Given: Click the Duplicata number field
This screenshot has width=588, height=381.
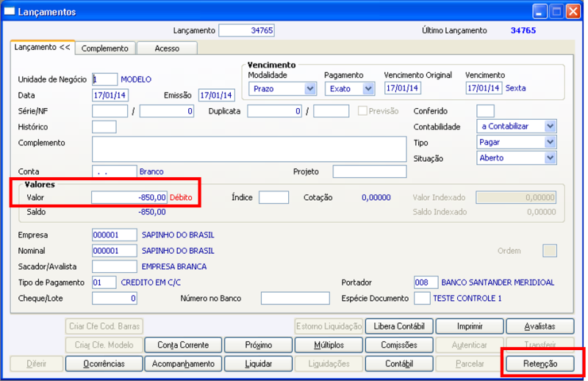Looking at the screenshot, I should pyautogui.click(x=274, y=111).
